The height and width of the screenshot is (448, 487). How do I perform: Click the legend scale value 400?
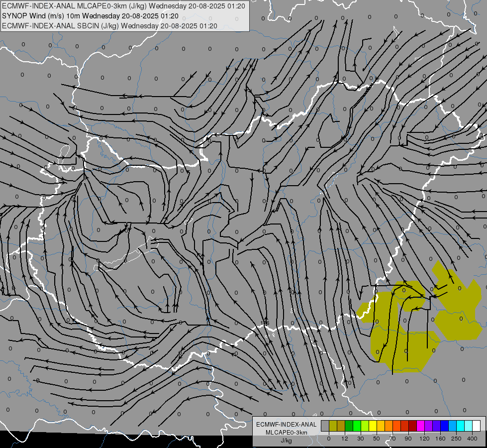point(472,439)
